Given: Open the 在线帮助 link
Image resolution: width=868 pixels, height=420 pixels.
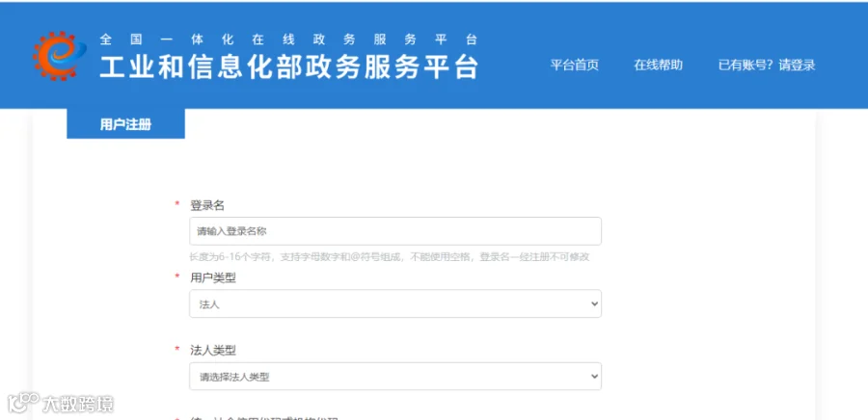Looking at the screenshot, I should (658, 66).
